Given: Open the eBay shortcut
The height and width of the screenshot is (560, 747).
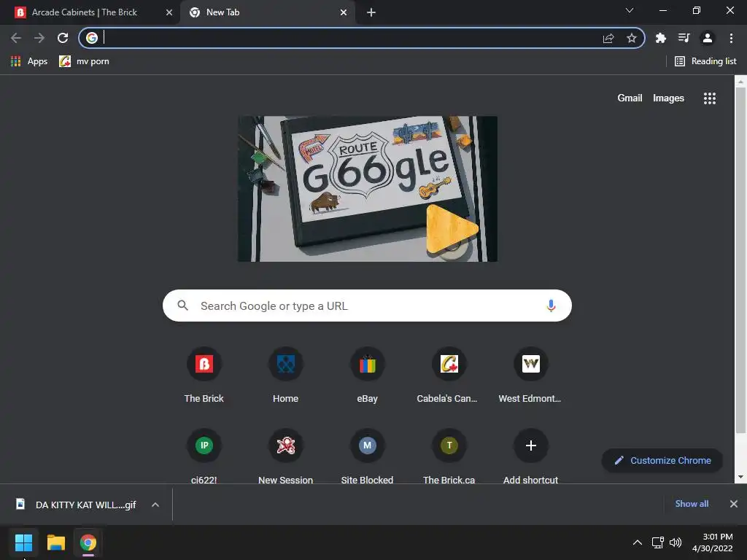Looking at the screenshot, I should (368, 376).
